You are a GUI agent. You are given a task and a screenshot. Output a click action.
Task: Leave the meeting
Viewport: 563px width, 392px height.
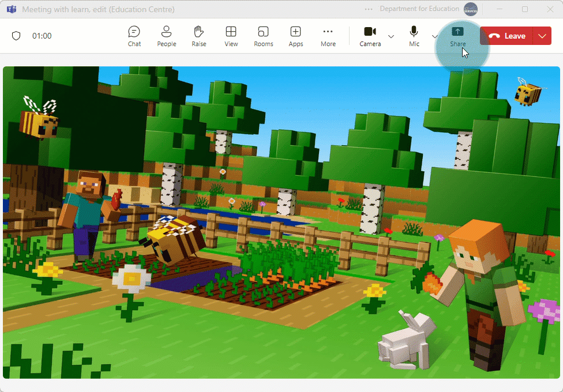[x=506, y=36]
